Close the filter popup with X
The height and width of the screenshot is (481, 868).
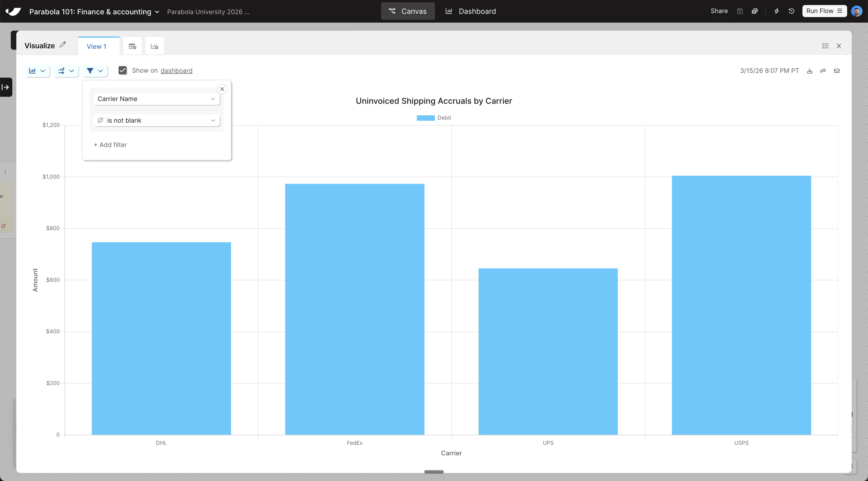click(x=222, y=89)
